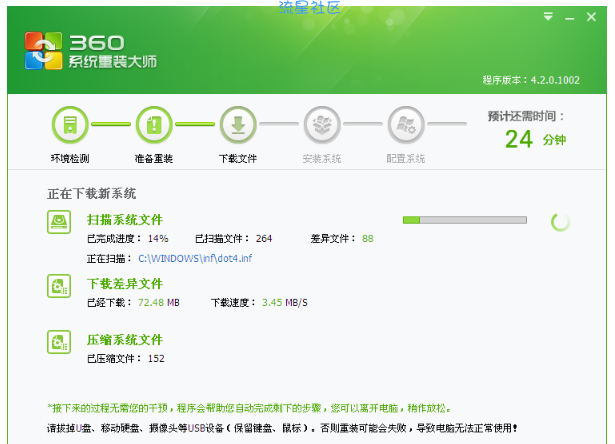
Task: Click the 下载速度 3.45 MB/S value
Action: 285,302
